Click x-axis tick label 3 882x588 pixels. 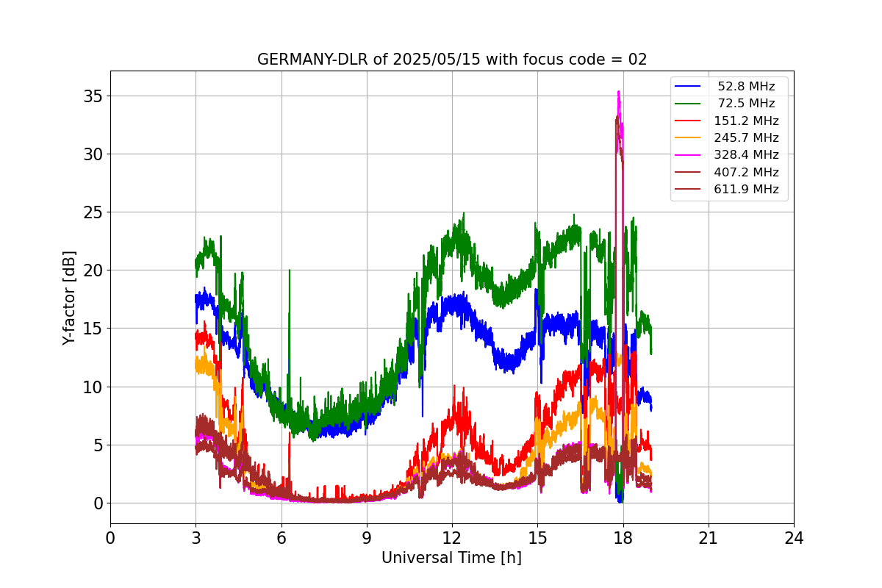point(196,538)
